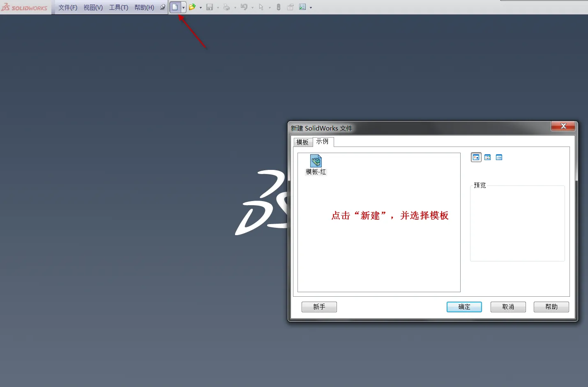
Task: Close the 新建 SolidWorks 文件 dialog
Action: (563, 126)
